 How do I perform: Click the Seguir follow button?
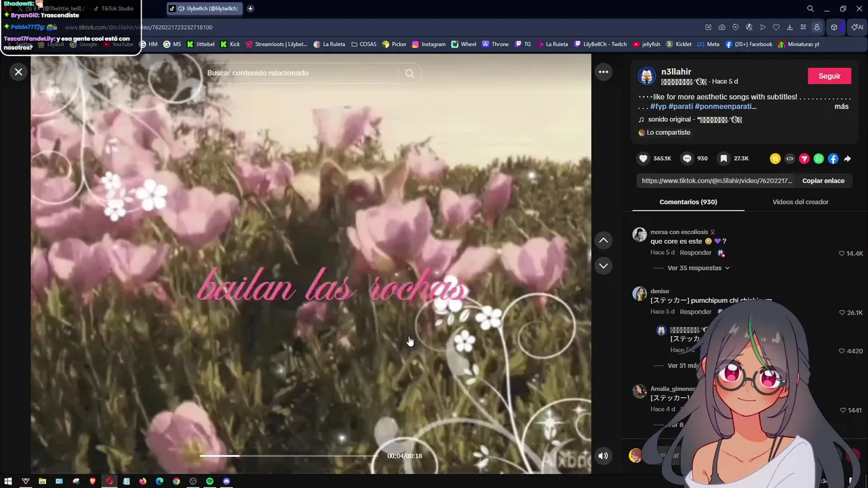pyautogui.click(x=829, y=76)
